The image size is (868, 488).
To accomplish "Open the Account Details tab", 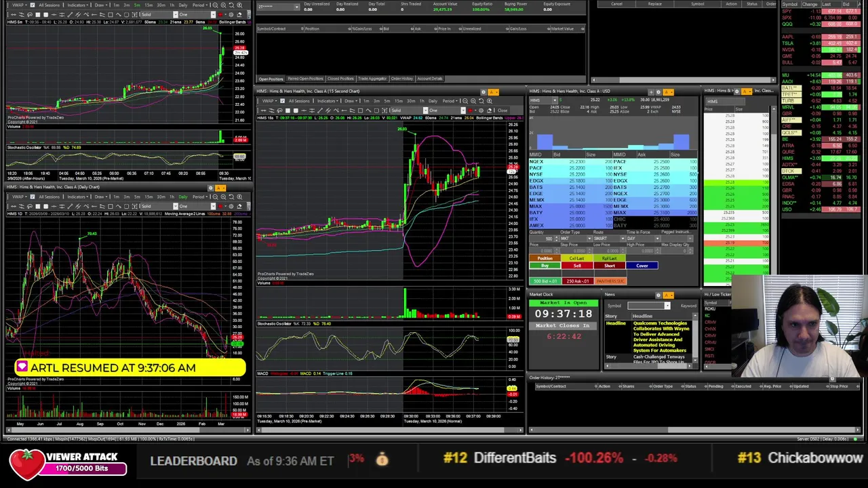I will click(x=430, y=79).
